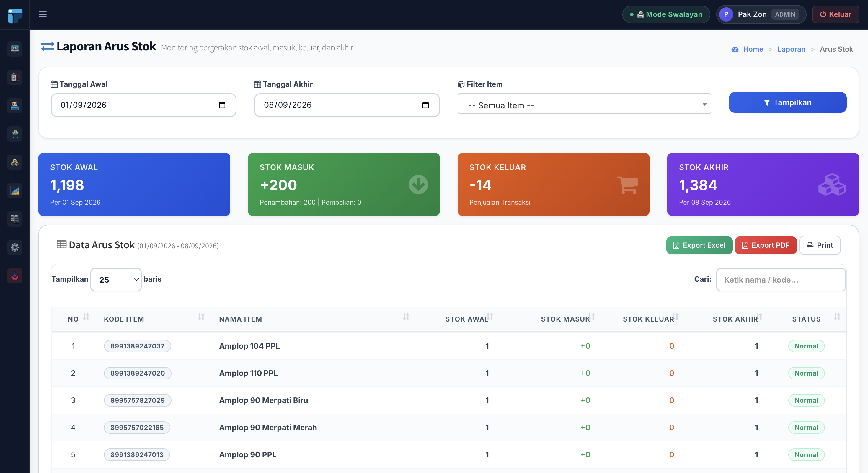
Task: Click the Print button
Action: pyautogui.click(x=820, y=245)
